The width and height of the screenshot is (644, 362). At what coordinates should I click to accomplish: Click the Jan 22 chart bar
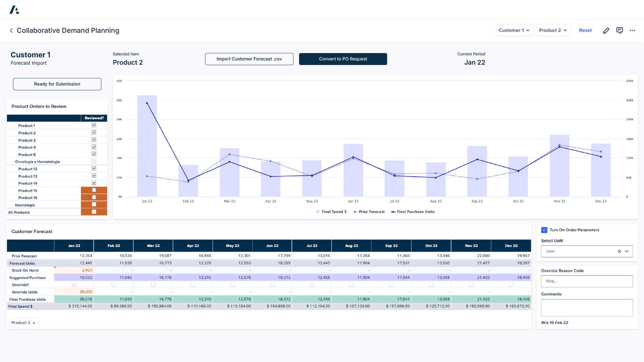pos(147,146)
